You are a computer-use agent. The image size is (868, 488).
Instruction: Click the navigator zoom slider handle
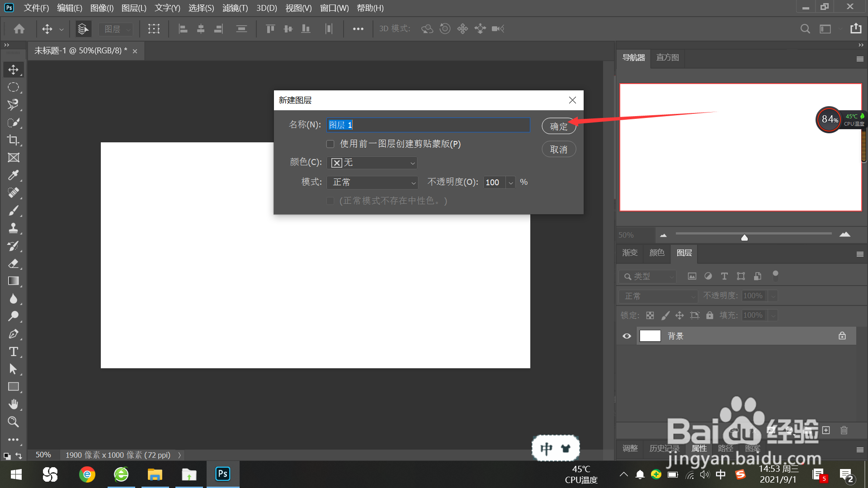(744, 238)
